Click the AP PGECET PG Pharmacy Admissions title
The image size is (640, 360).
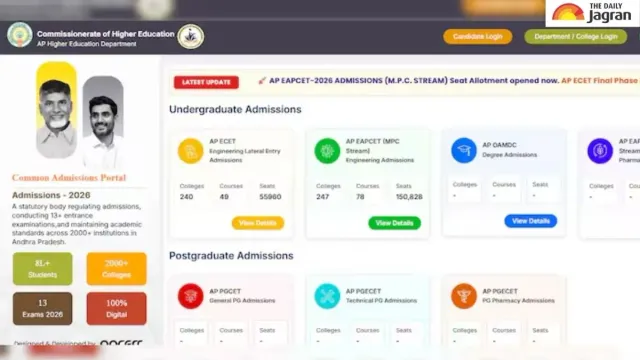[518, 296]
